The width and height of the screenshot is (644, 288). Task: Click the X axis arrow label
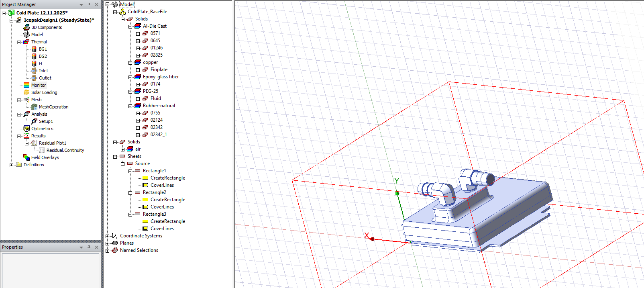(367, 236)
